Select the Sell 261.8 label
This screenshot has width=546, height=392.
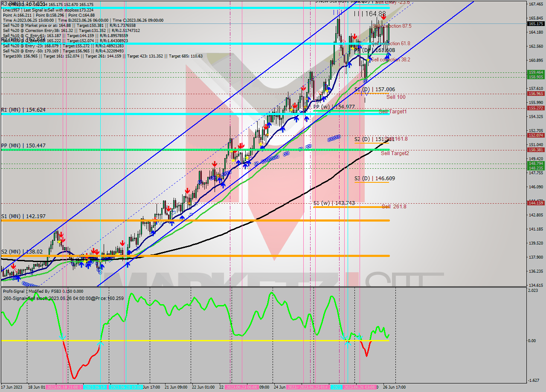394,207
